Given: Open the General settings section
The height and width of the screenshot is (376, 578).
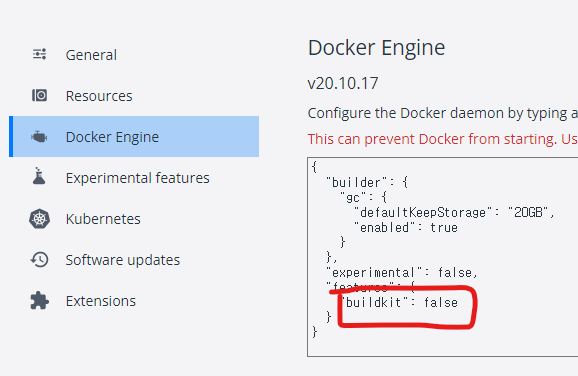Looking at the screenshot, I should 91,55.
